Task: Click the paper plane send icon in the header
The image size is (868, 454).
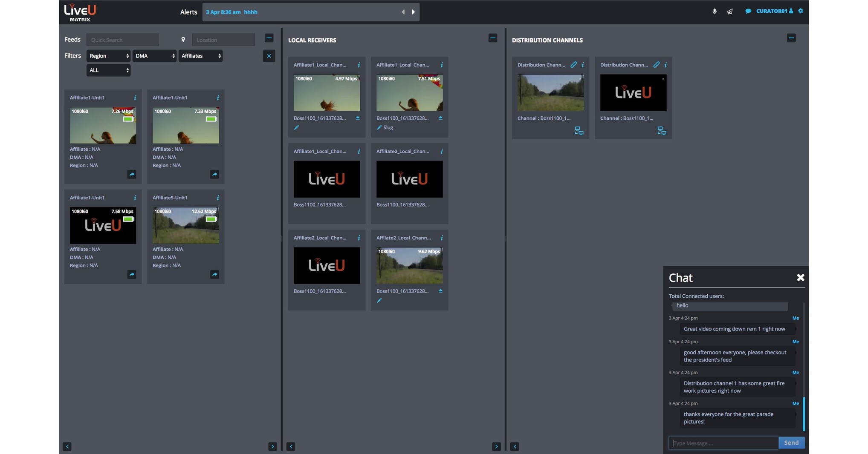Action: click(729, 11)
